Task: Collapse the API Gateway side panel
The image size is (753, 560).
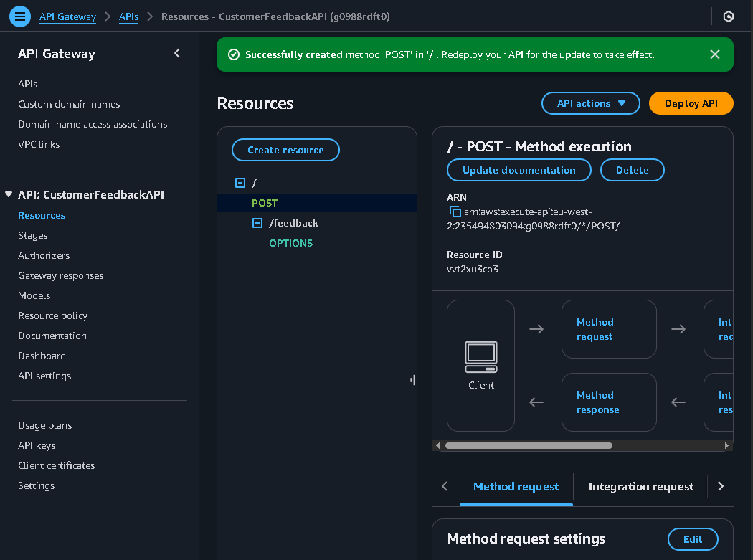Action: [x=177, y=53]
